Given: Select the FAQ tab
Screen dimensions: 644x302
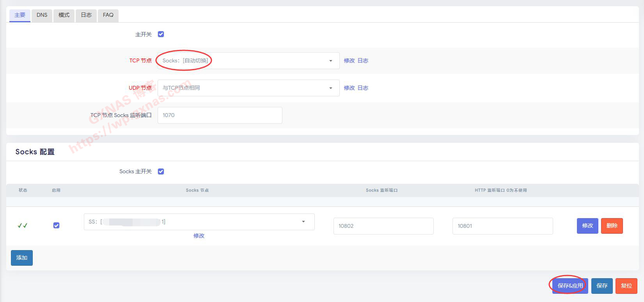Looking at the screenshot, I should point(108,15).
